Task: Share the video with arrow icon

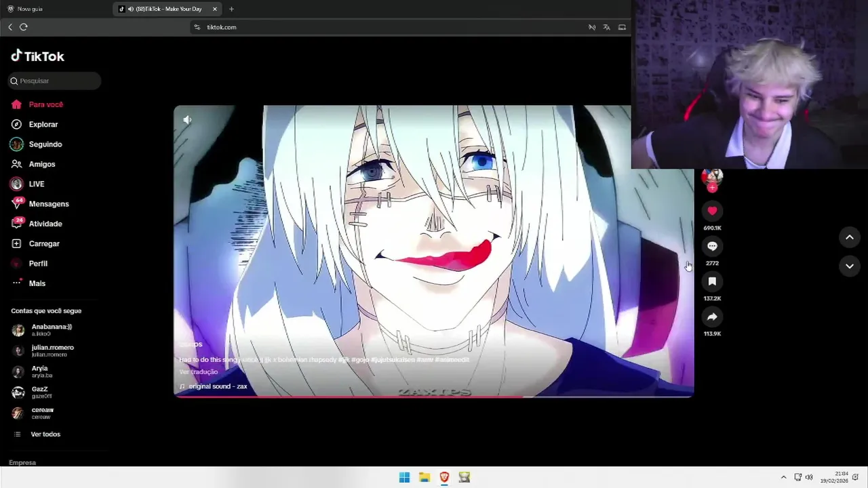Action: 712,317
